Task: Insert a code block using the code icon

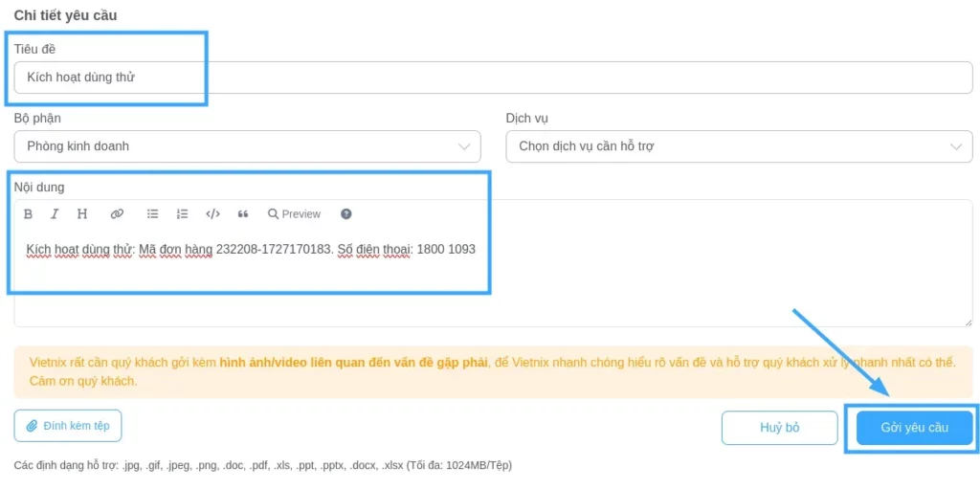Action: coord(213,214)
